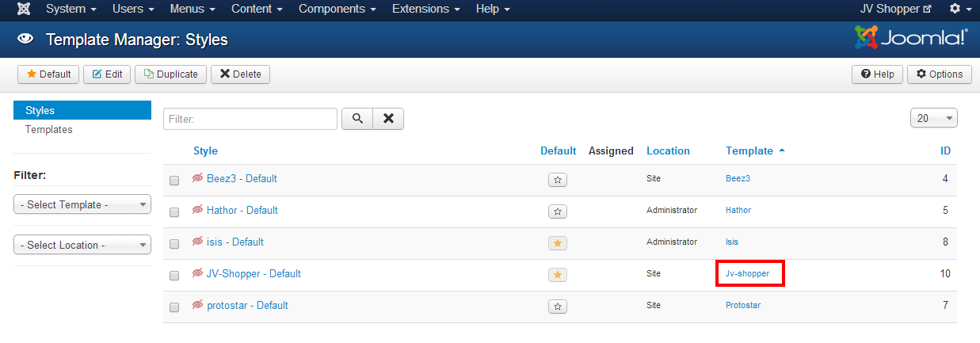This screenshot has height=343, width=980.
Task: Open the Select Location dropdown
Action: pyautogui.click(x=82, y=245)
